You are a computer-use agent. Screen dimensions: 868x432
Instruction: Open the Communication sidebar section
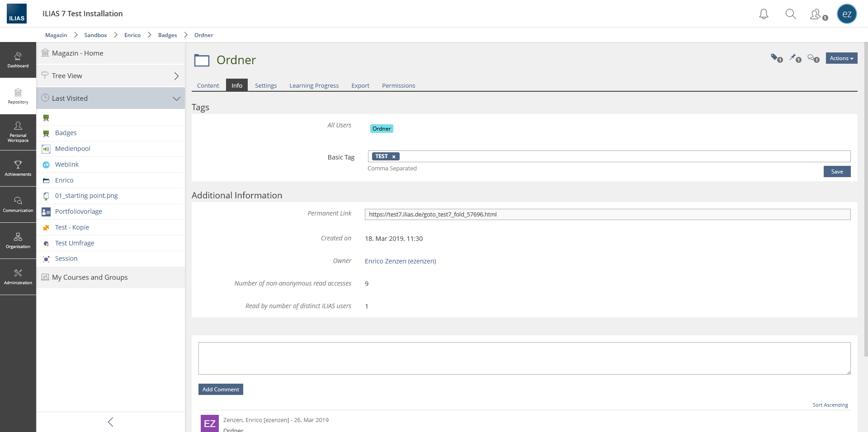pos(18,205)
